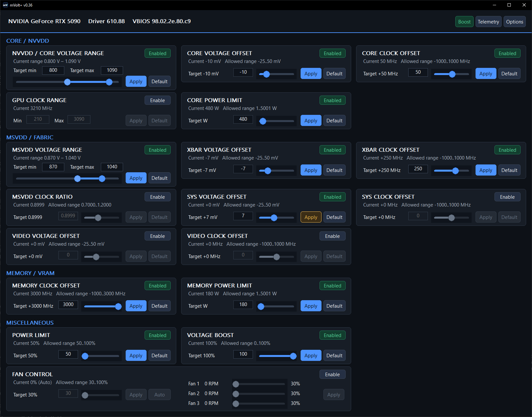
Task: Click the Voltage Boost slider handle
Action: pos(293,356)
